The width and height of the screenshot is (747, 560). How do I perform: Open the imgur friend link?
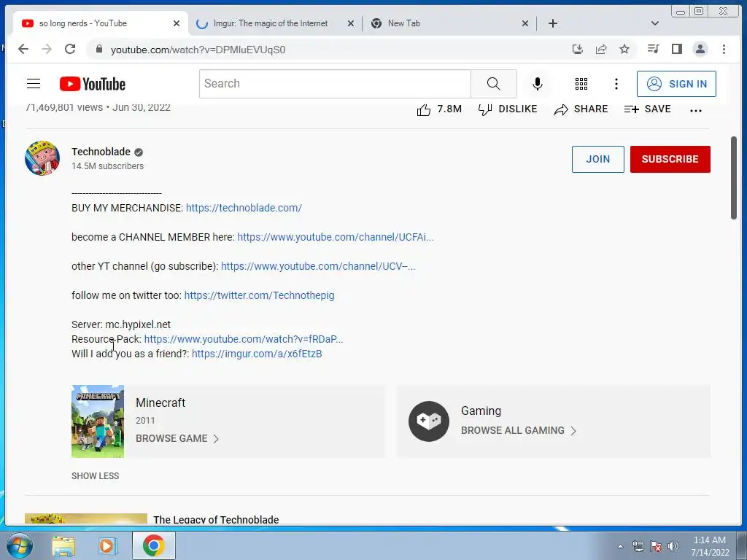point(257,354)
